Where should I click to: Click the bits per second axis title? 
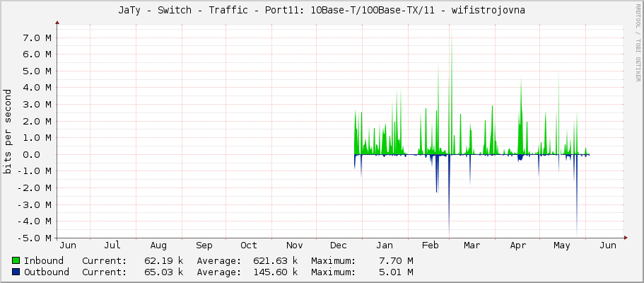point(7,131)
